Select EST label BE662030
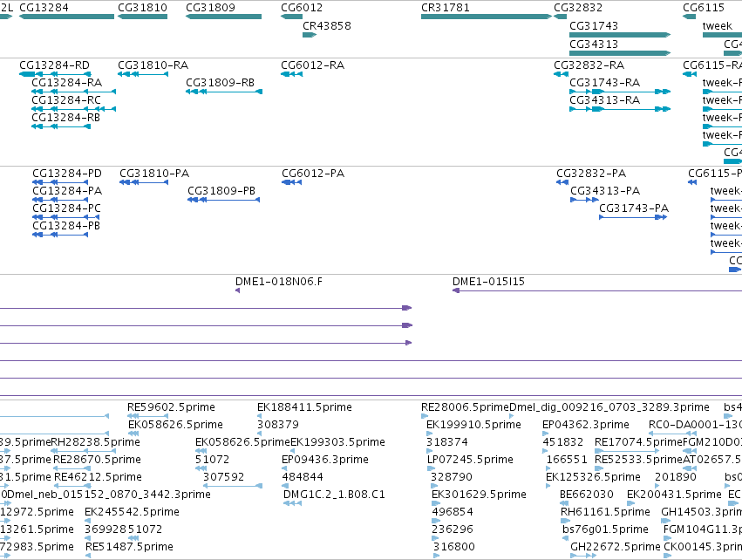Screen dimensions: 742x560 (x=586, y=495)
